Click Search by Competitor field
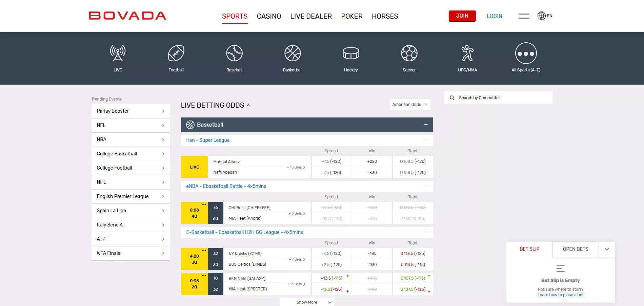Image resolution: width=644 pixels, height=306 pixels. (x=498, y=98)
